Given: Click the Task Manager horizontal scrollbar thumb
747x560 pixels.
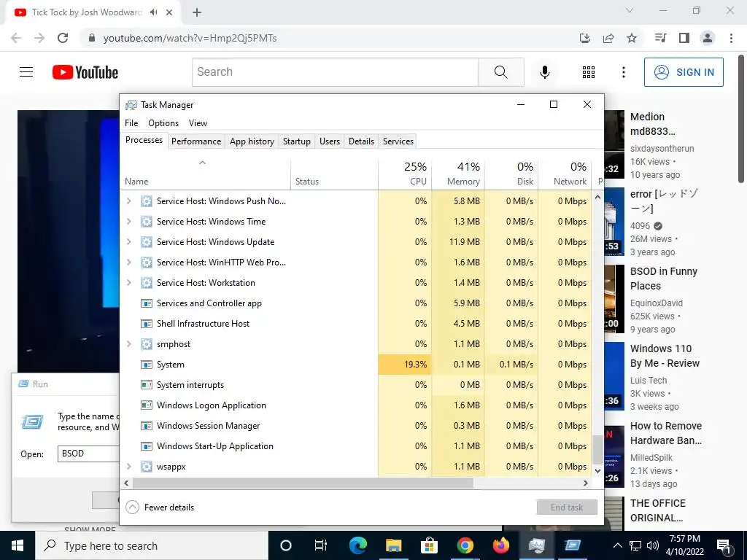Looking at the screenshot, I should pyautogui.click(x=303, y=483).
